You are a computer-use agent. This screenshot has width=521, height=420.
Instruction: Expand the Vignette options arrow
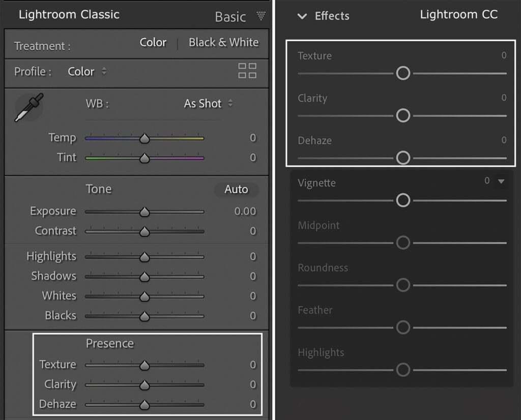point(501,181)
